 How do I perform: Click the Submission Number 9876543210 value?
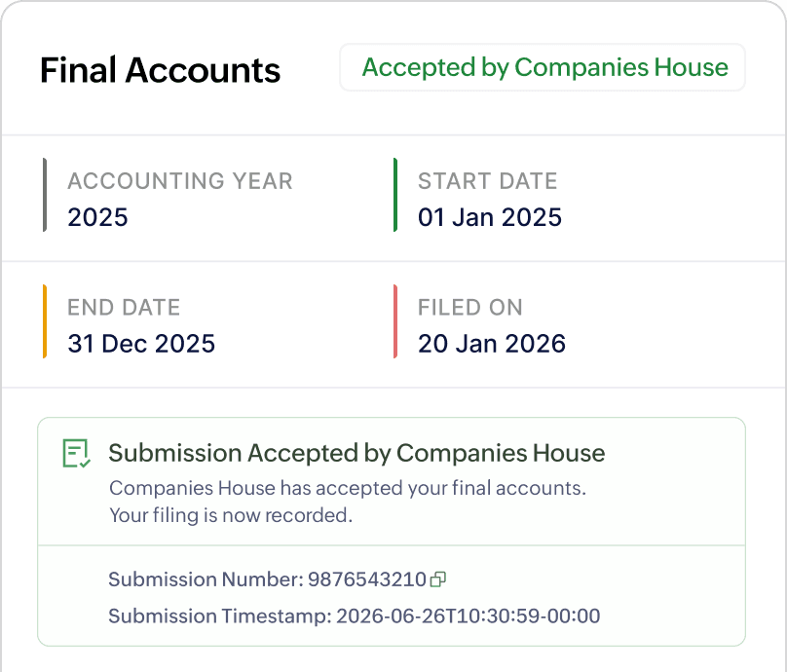[x=387, y=579]
